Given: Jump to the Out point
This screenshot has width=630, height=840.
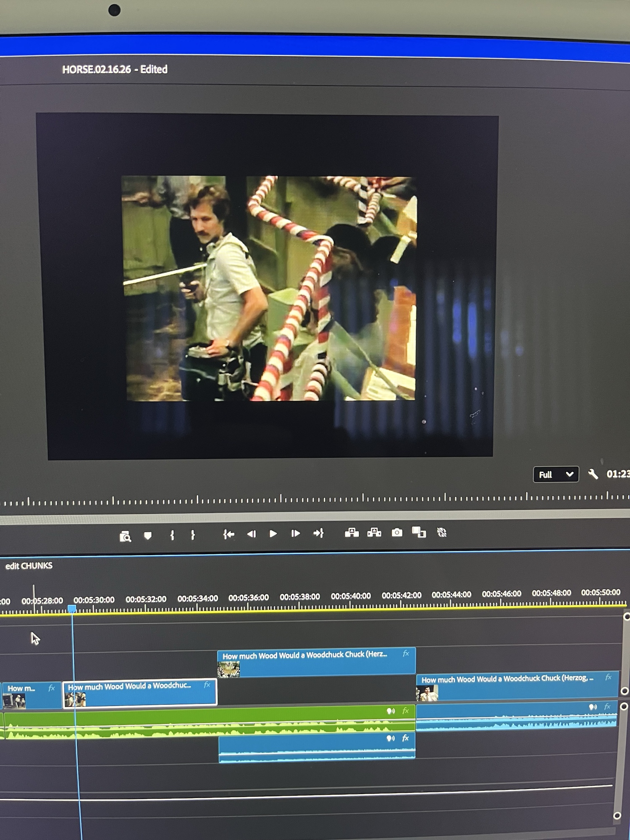Looking at the screenshot, I should coord(318,533).
